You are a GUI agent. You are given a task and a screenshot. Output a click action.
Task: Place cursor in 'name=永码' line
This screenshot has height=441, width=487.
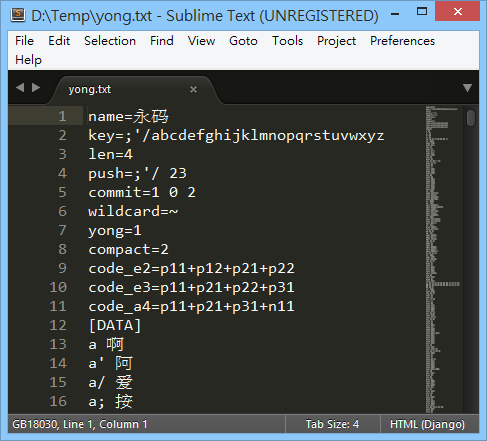click(x=128, y=116)
